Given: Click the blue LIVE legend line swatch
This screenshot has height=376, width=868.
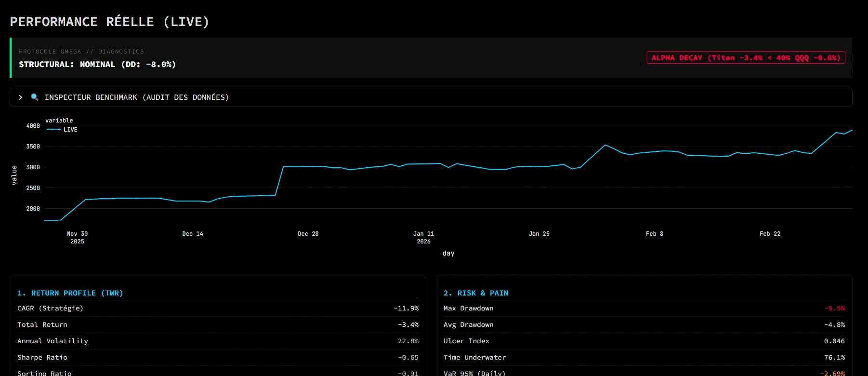Looking at the screenshot, I should (x=53, y=130).
